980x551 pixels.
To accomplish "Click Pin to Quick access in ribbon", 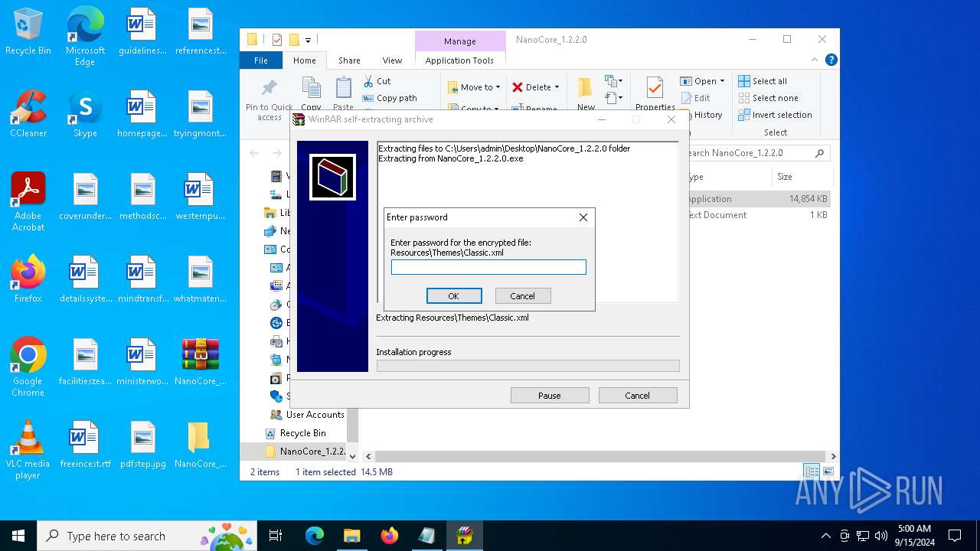I will point(269,99).
